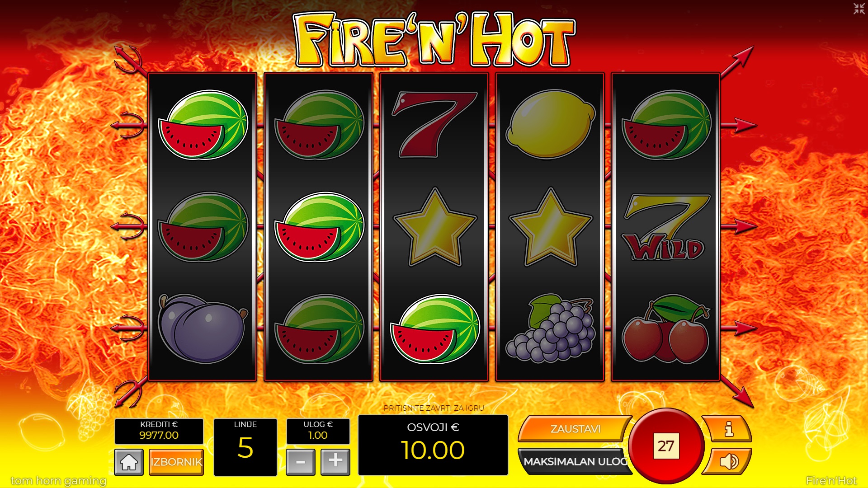Exit fullscreen using top-right corner icon
868x488 pixels.
pos(859,9)
